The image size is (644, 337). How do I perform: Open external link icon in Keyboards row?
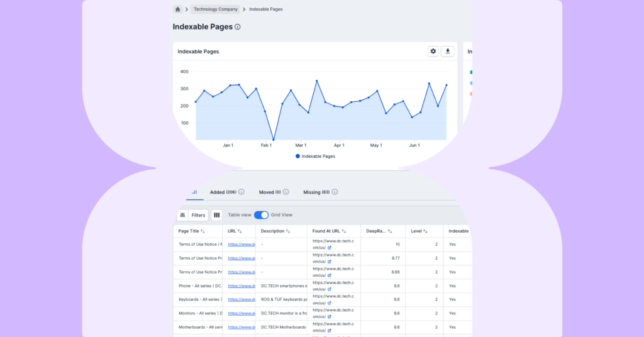point(330,303)
